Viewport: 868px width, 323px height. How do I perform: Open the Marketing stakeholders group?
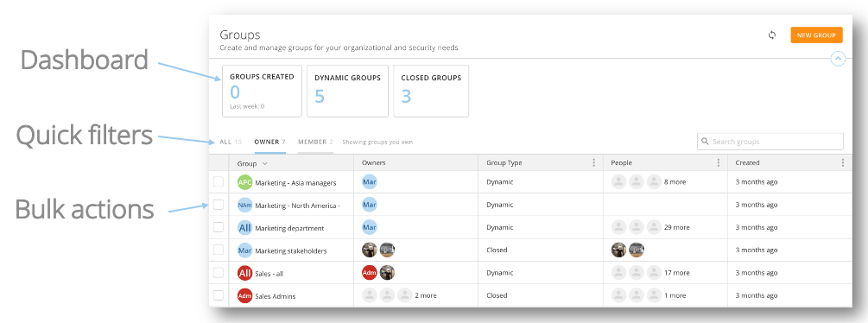(291, 250)
